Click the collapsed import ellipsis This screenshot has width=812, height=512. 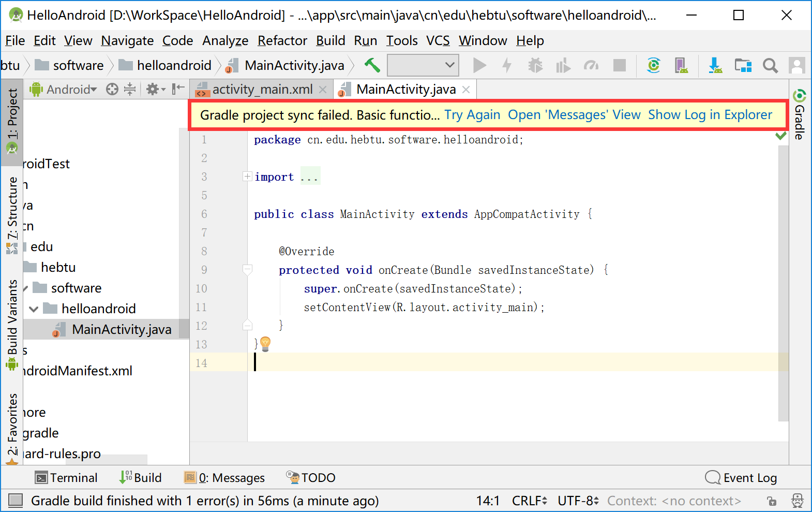click(310, 177)
